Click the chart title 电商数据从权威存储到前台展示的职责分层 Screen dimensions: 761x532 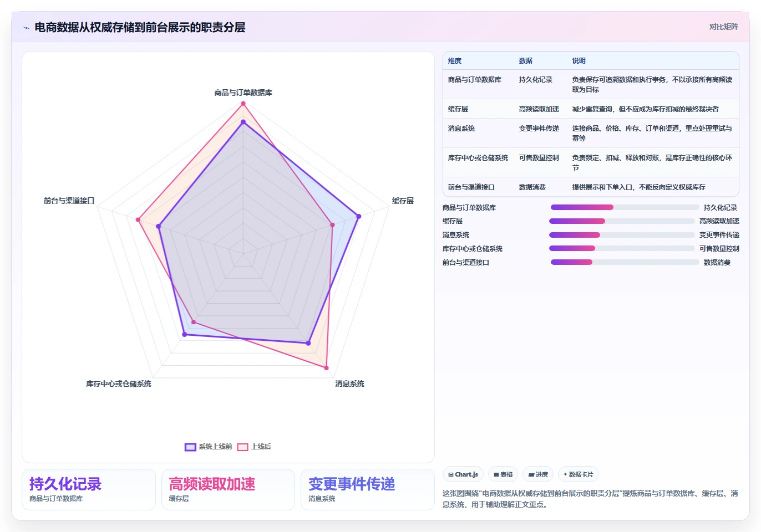(140, 27)
